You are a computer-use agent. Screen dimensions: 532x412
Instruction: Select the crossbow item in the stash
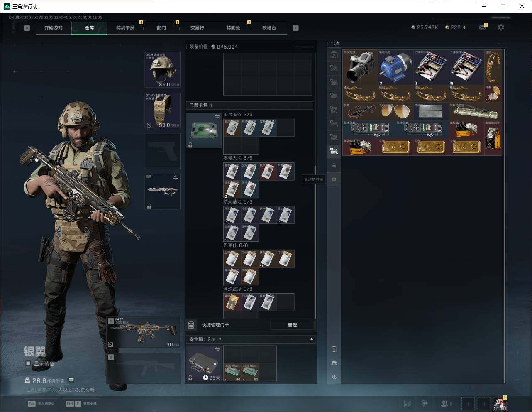[x=360, y=111]
